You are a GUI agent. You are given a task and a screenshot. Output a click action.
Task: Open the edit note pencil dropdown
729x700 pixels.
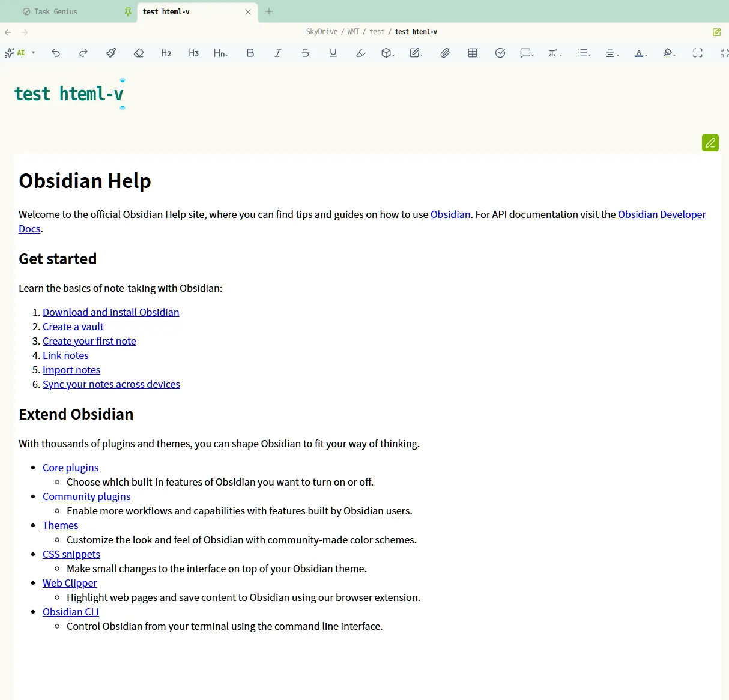coord(416,53)
